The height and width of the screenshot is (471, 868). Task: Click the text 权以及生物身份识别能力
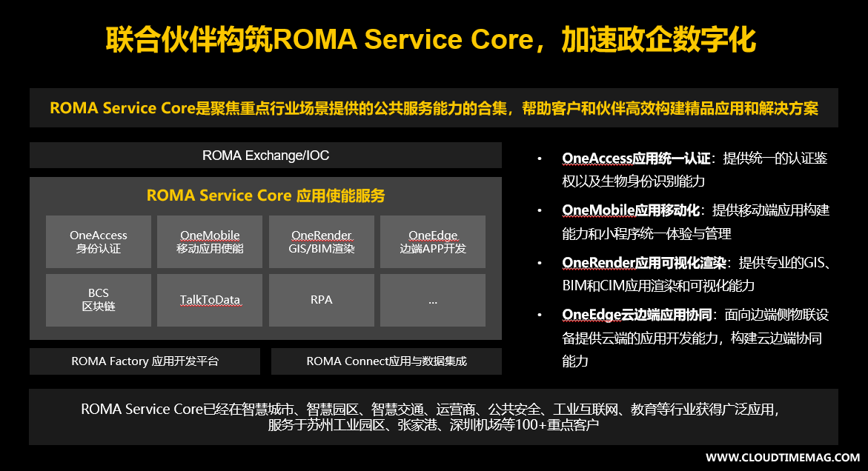pyautogui.click(x=634, y=181)
